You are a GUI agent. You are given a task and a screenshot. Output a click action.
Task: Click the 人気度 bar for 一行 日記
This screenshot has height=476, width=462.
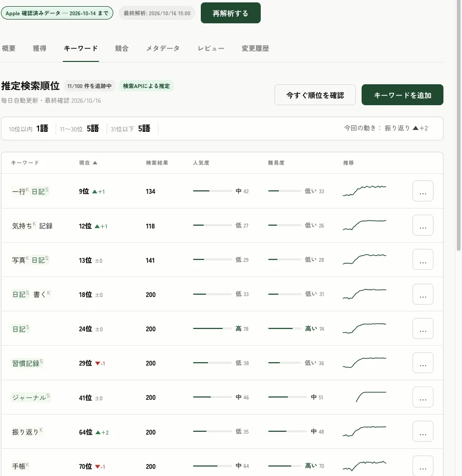pos(212,191)
